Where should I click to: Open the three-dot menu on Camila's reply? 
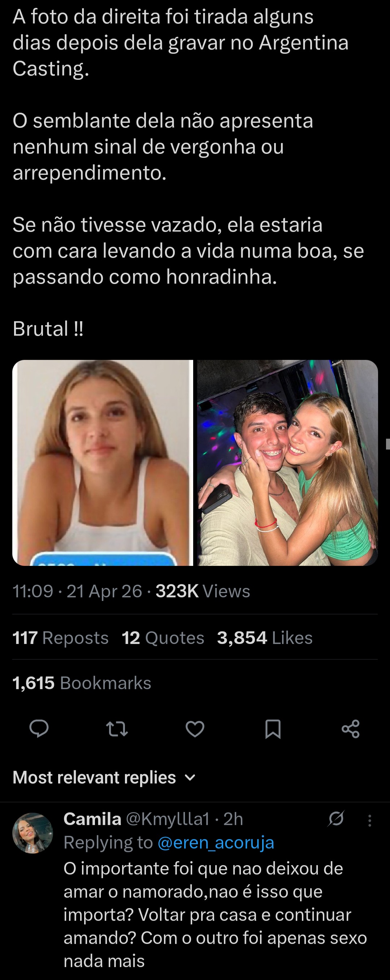click(369, 821)
